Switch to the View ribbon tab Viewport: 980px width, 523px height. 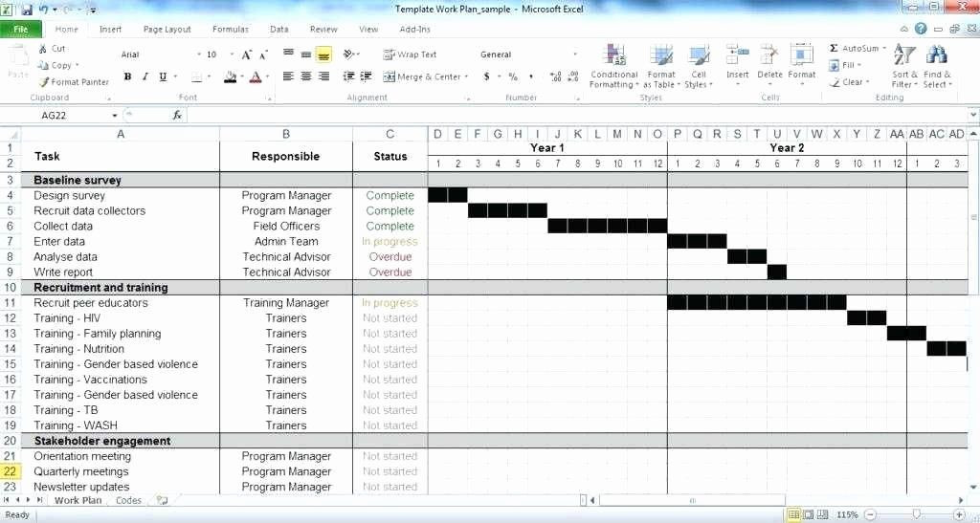[368, 30]
